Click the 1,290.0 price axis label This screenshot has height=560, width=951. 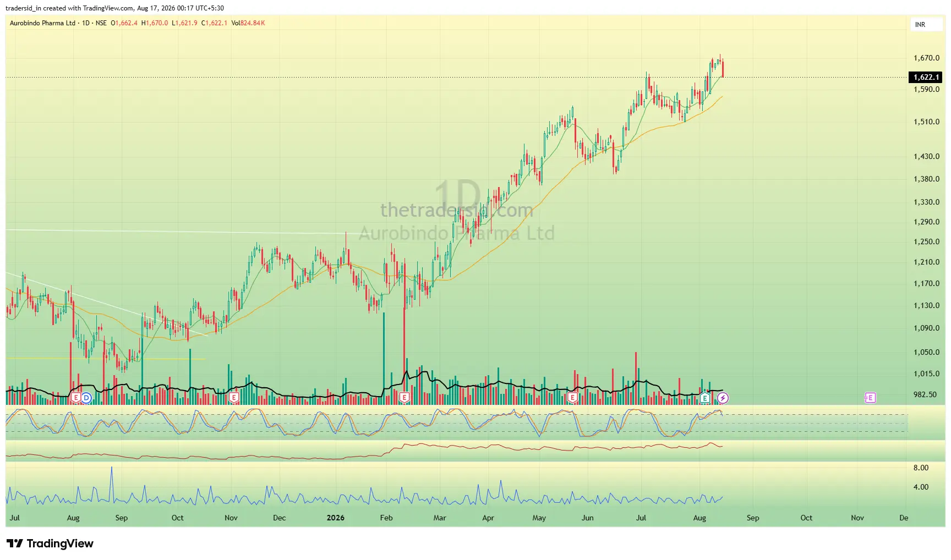point(926,222)
